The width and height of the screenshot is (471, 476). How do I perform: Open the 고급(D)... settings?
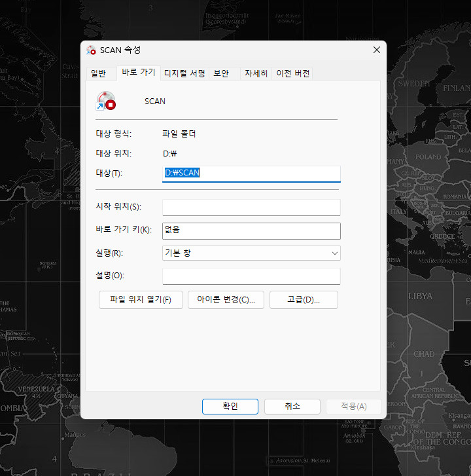(x=304, y=300)
